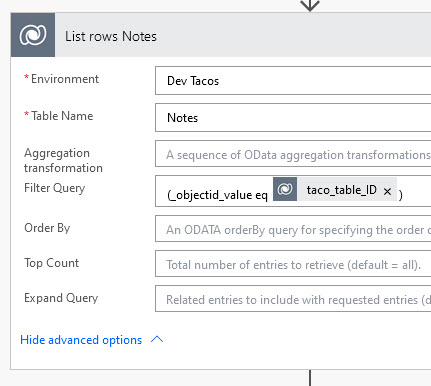431x386 pixels.
Task: Collapse advanced options using the chevron up
Action: click(x=157, y=339)
